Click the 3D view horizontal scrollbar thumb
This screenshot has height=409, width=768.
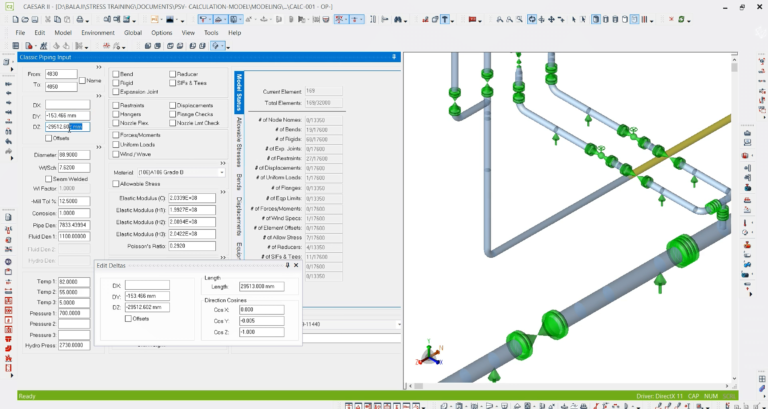[x=418, y=386]
